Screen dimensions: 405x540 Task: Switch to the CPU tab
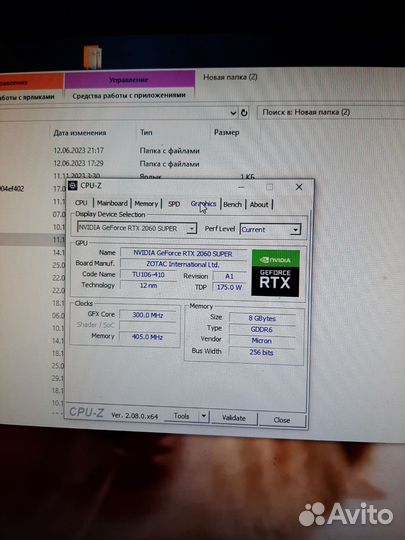(x=81, y=203)
